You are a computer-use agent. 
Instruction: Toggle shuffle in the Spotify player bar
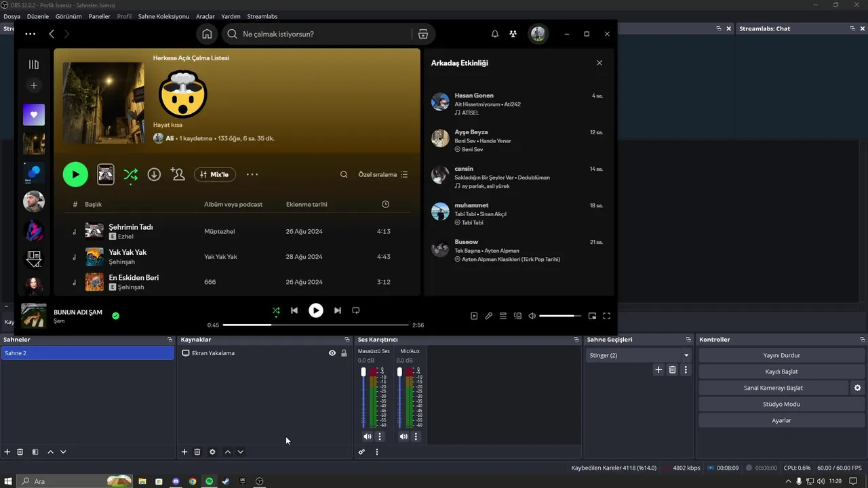tap(276, 310)
